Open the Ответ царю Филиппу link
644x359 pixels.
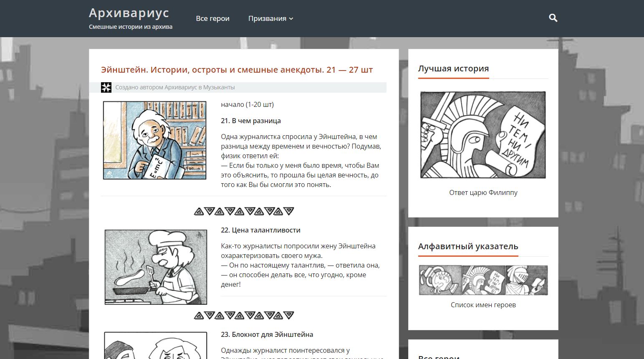pyautogui.click(x=483, y=192)
